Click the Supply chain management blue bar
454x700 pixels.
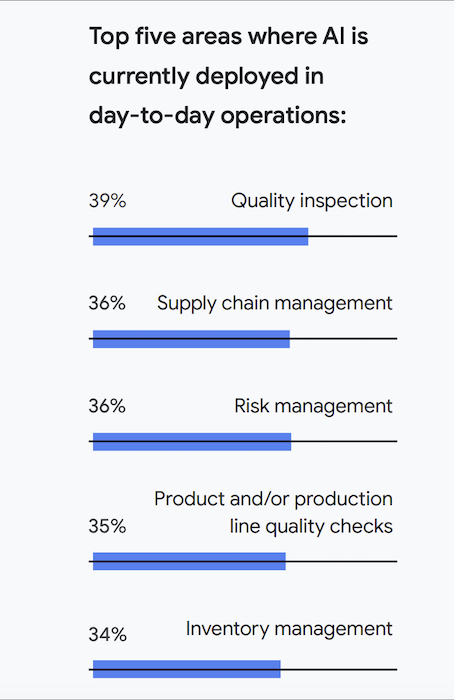pos(191,339)
